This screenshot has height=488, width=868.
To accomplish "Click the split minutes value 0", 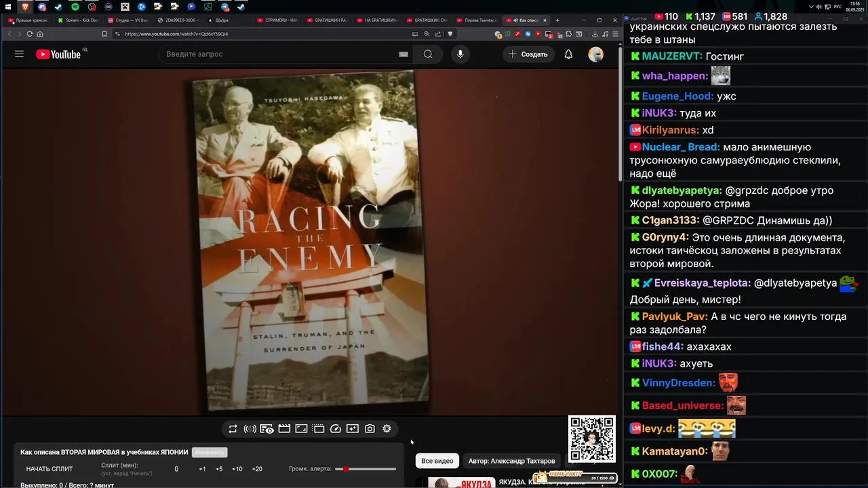I will click(176, 469).
